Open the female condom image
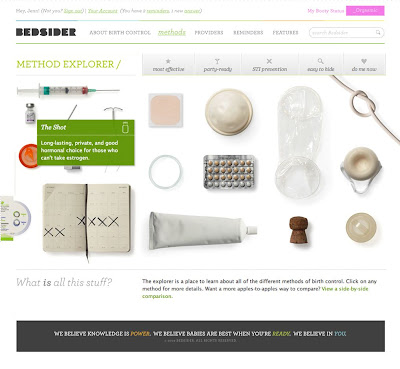The width and height of the screenshot is (400, 369). (299, 142)
